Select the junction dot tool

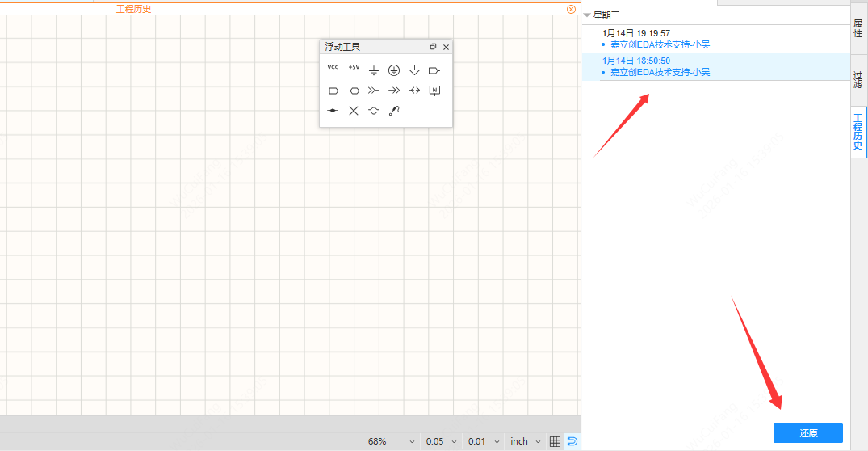[x=333, y=111]
